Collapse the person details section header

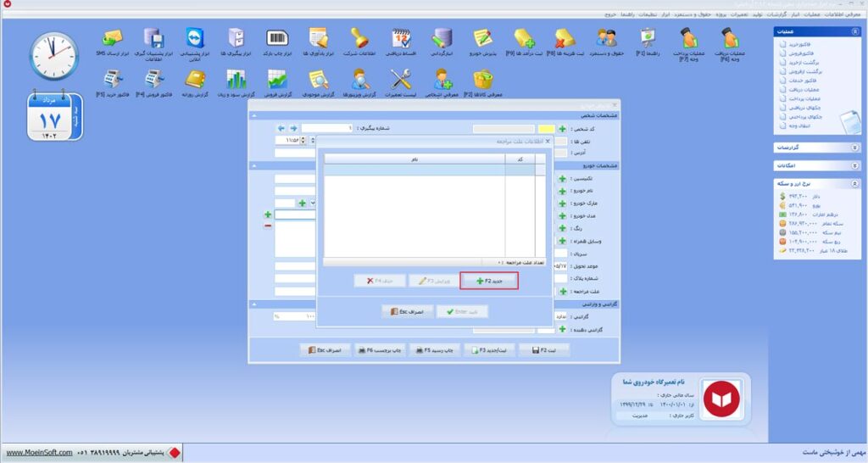click(254, 115)
